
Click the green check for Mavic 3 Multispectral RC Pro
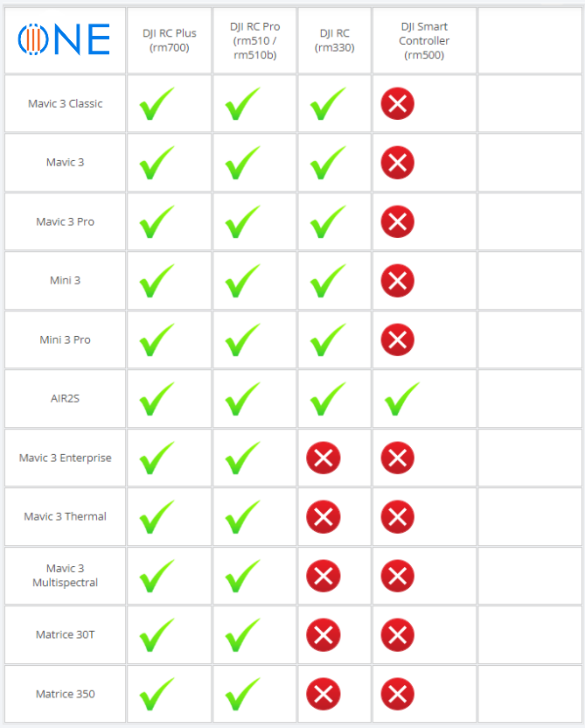(242, 576)
